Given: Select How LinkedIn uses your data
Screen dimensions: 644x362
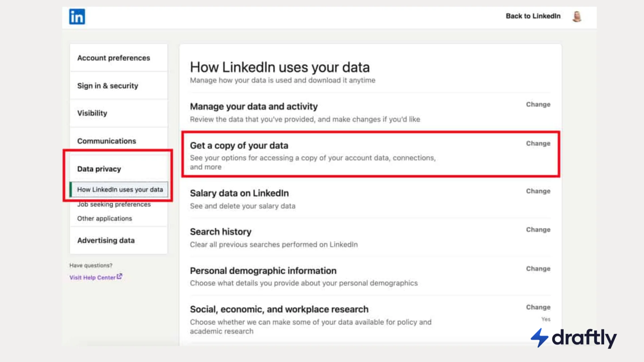Looking at the screenshot, I should (x=120, y=189).
